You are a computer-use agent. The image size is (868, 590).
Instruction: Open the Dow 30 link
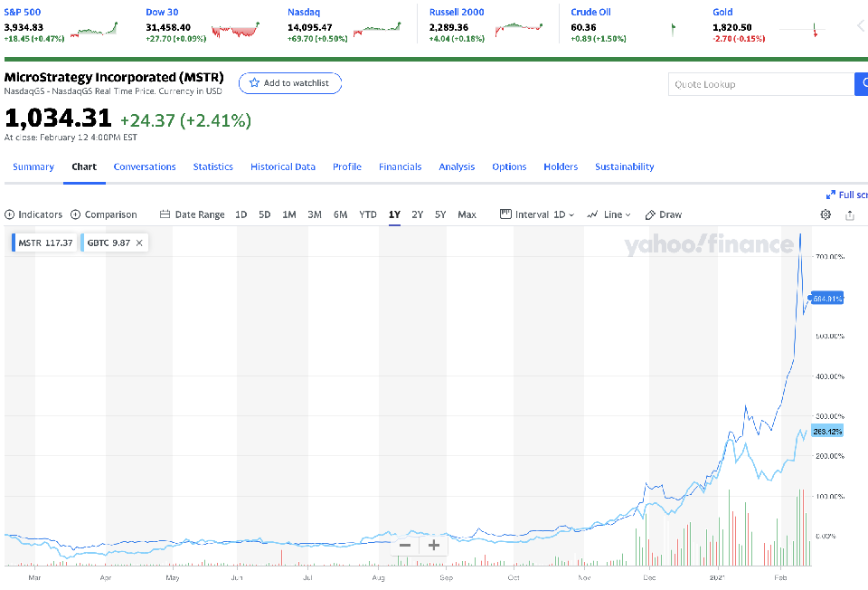coord(162,12)
